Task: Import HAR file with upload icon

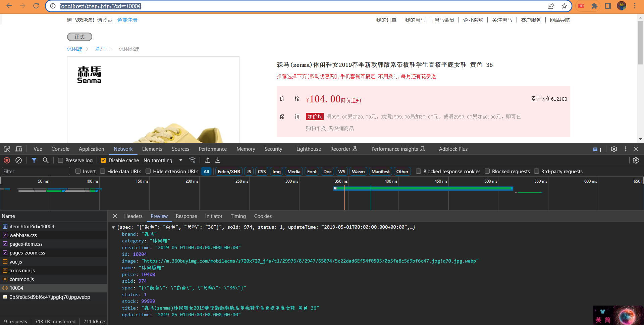Action: [208, 160]
